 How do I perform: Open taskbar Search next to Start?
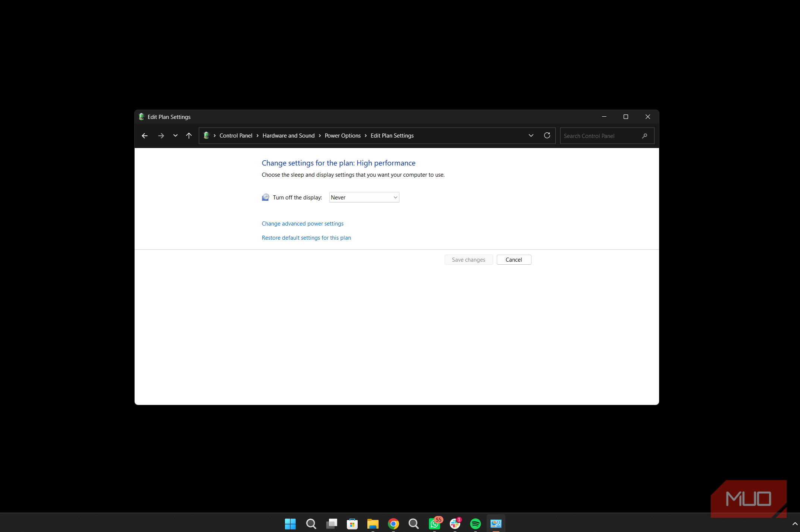[x=311, y=524]
